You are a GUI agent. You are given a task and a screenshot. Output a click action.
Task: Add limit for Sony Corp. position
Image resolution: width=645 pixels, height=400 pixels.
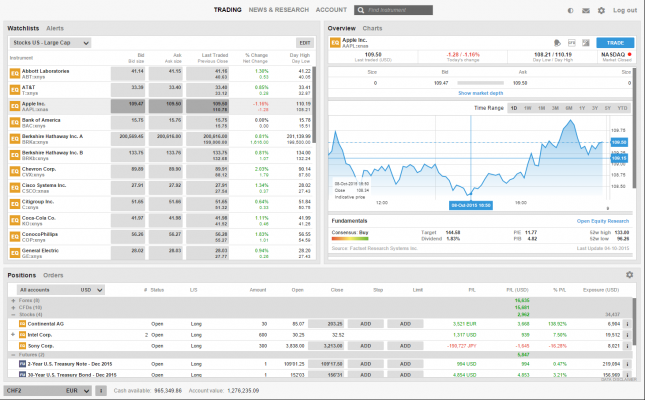(405, 346)
